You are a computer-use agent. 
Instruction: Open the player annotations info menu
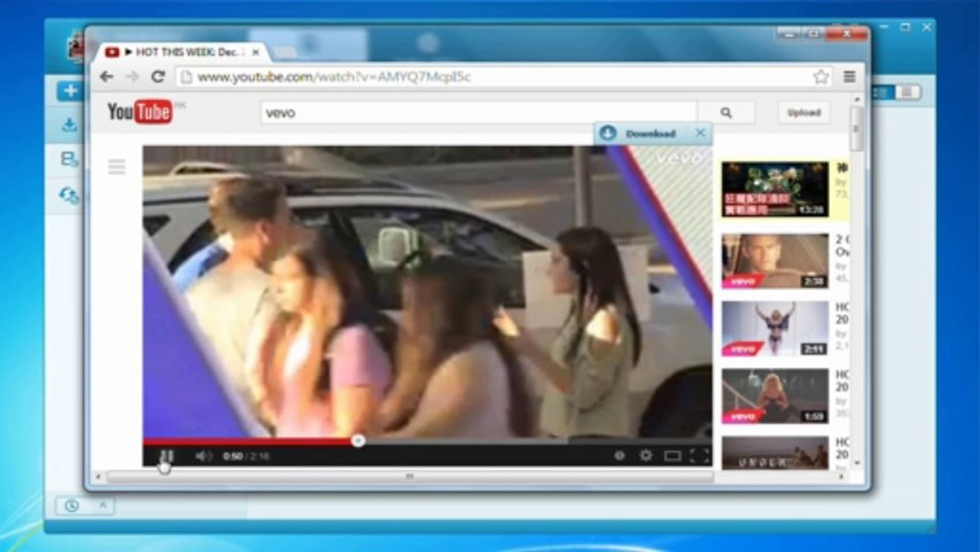pyautogui.click(x=619, y=454)
